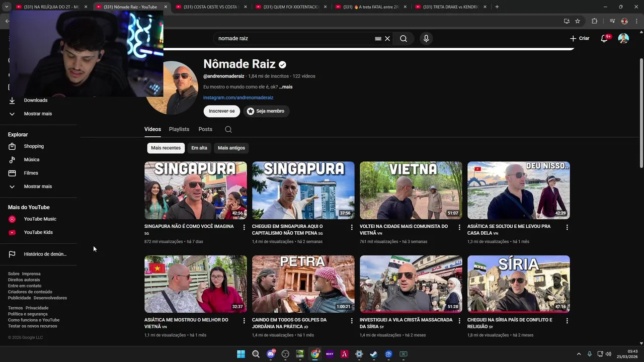Select the Em alta filter chip
The image size is (644, 362).
[x=199, y=148]
